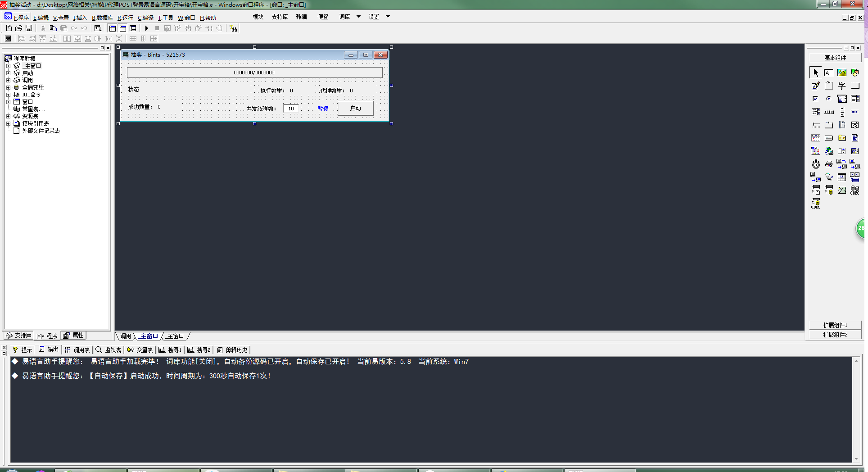Switch to the 监视表 tab
Image resolution: width=868 pixels, height=472 pixels.
click(x=108, y=350)
